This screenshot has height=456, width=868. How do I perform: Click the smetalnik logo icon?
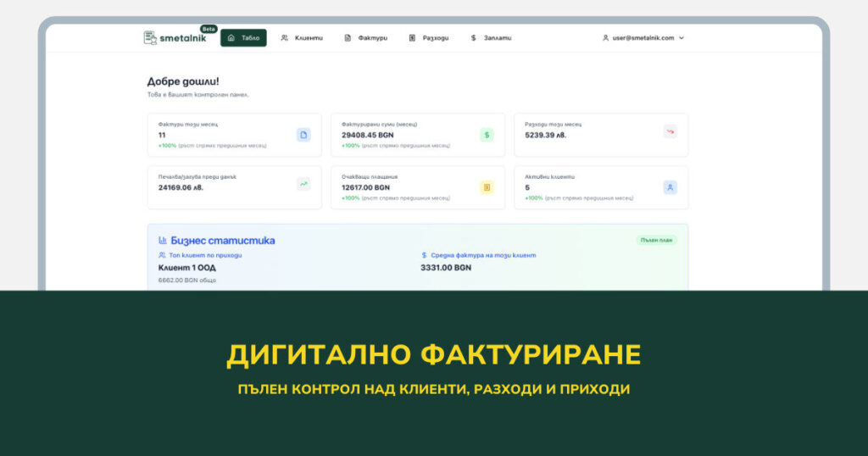click(x=150, y=37)
